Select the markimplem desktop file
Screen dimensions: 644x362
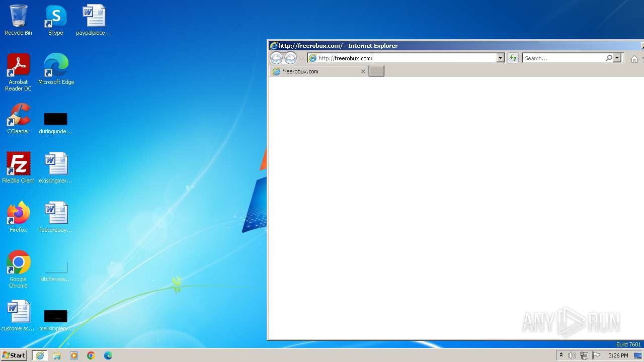tap(56, 320)
